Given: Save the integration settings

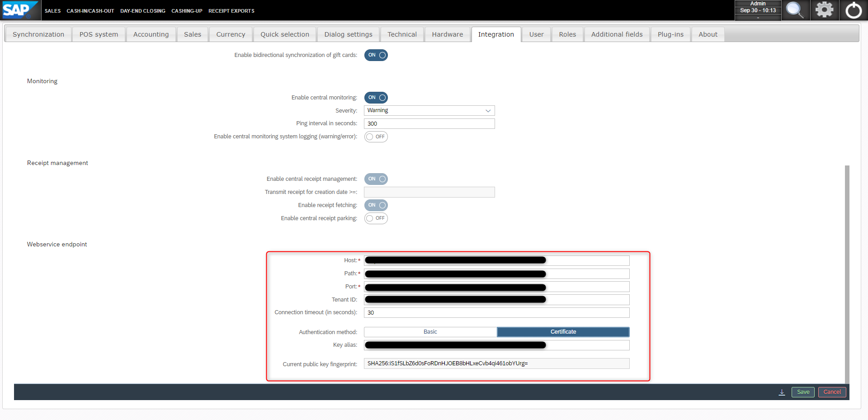Looking at the screenshot, I should click(803, 392).
